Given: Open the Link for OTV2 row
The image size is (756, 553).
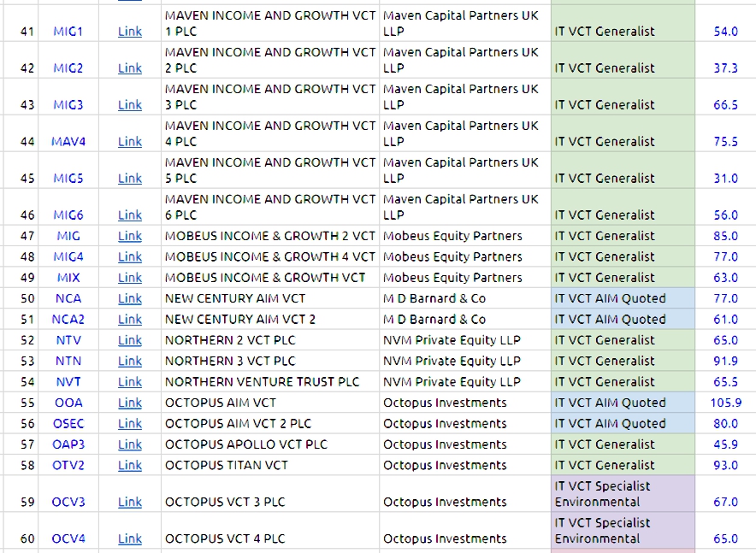Looking at the screenshot, I should pyautogui.click(x=130, y=465).
